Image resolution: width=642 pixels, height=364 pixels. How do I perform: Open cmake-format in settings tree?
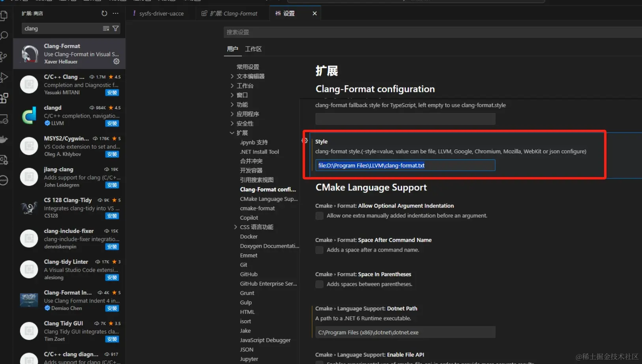257,208
